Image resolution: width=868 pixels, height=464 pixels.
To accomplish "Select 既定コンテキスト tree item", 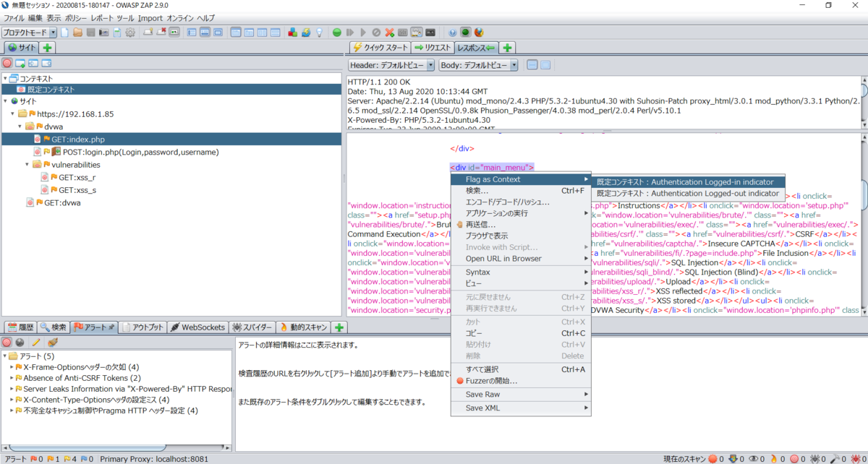I will tap(172, 90).
